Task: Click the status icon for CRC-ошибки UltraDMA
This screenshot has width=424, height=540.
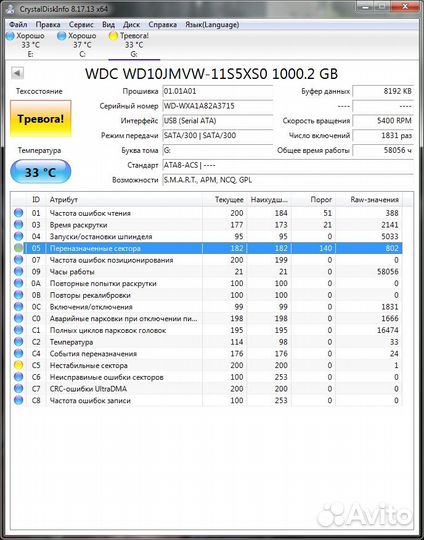Action: 19,388
